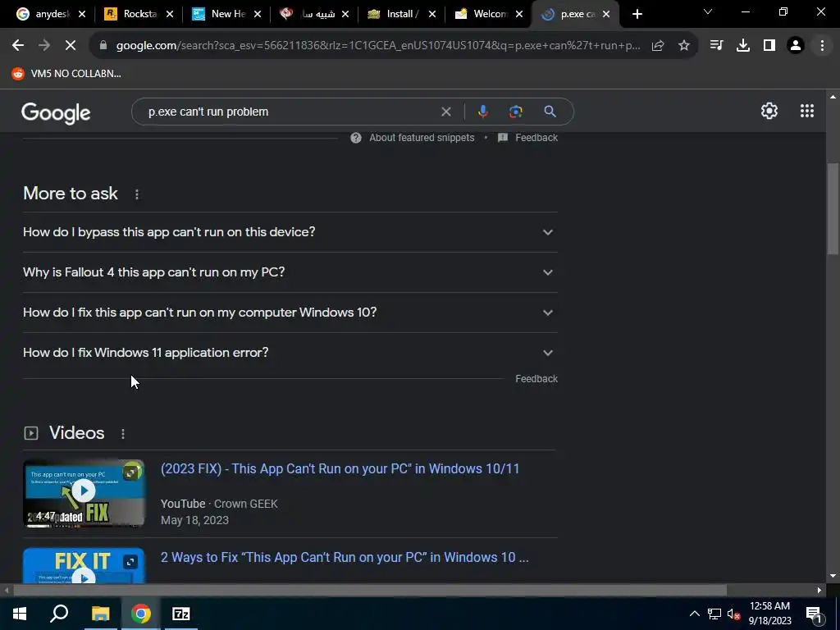The image size is (840, 630).
Task: Open Windows Start menu
Action: point(19,614)
